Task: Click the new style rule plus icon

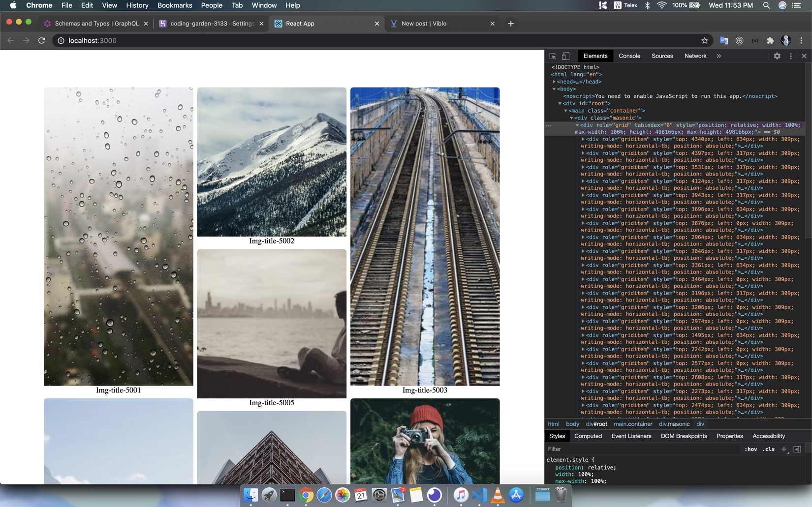Action: pos(784,449)
